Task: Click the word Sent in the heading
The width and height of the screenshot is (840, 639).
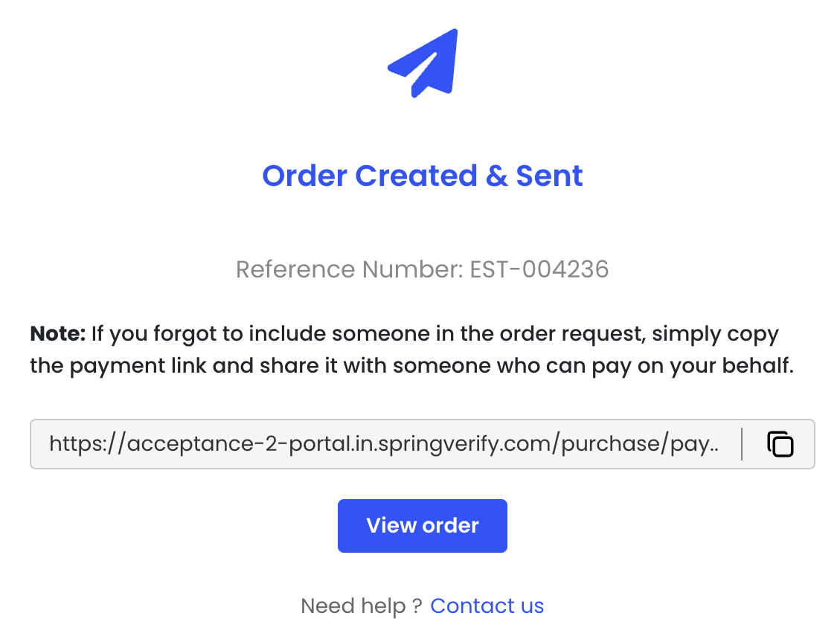Action: [549, 176]
